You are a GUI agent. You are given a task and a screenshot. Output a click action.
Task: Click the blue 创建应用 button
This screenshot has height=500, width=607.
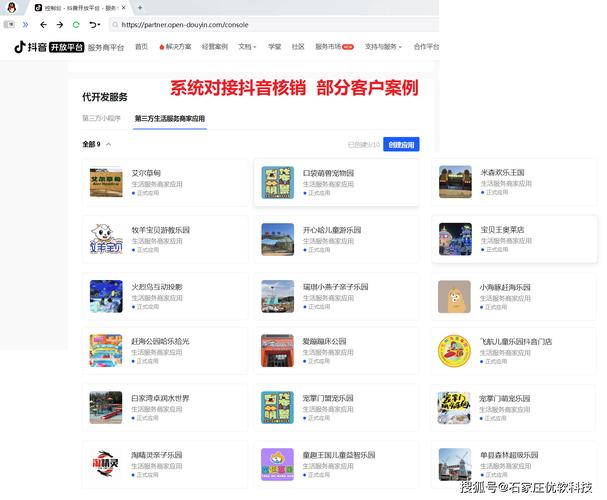(x=401, y=144)
